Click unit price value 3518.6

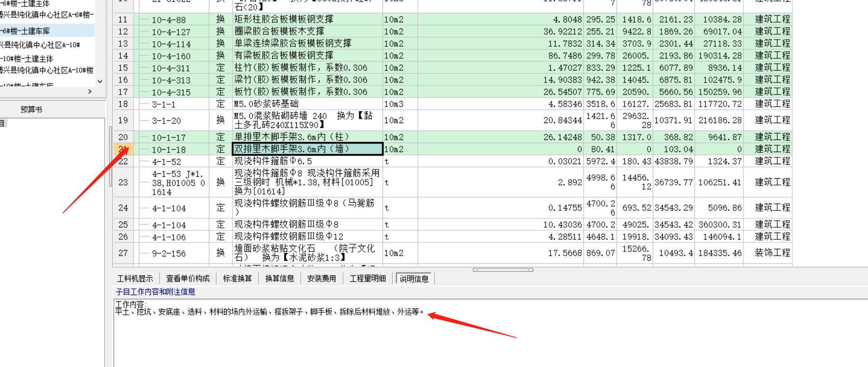click(x=601, y=104)
